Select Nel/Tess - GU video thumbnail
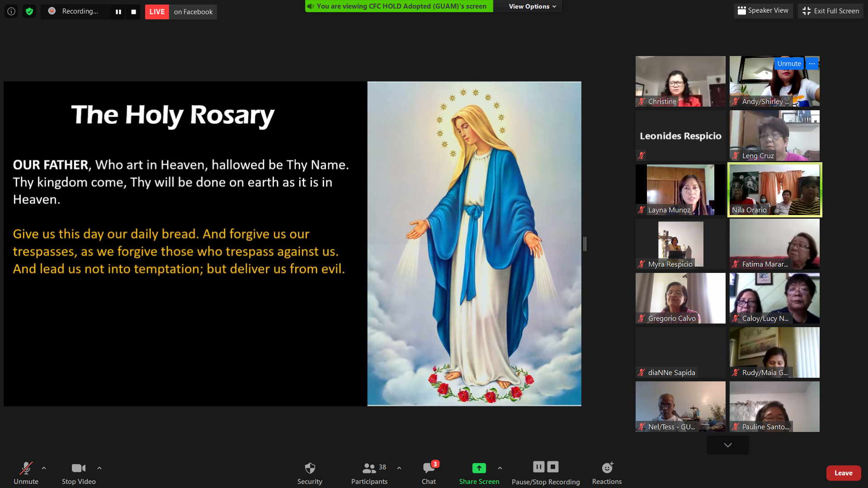Screen dimensions: 868x488 click(680, 407)
